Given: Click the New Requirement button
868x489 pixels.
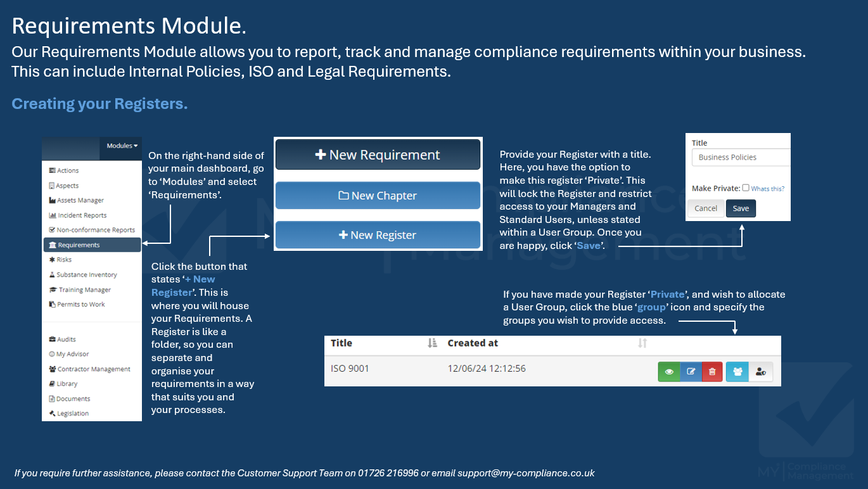Looking at the screenshot, I should tap(378, 155).
